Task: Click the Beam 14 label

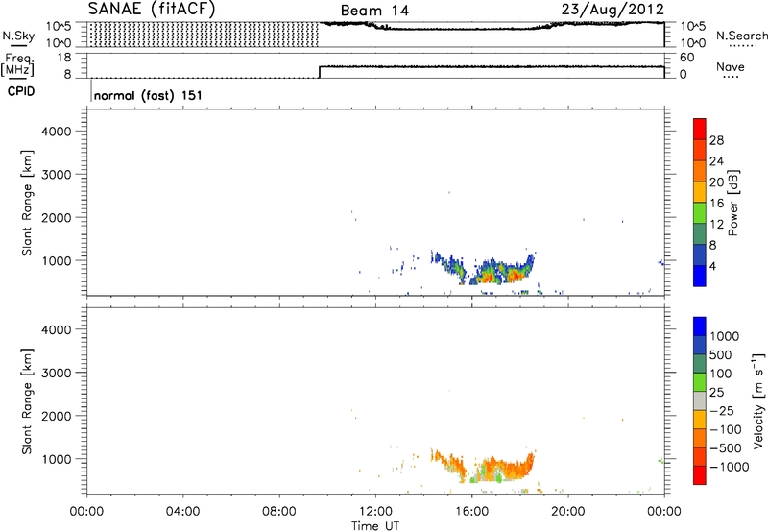Action: [x=374, y=11]
